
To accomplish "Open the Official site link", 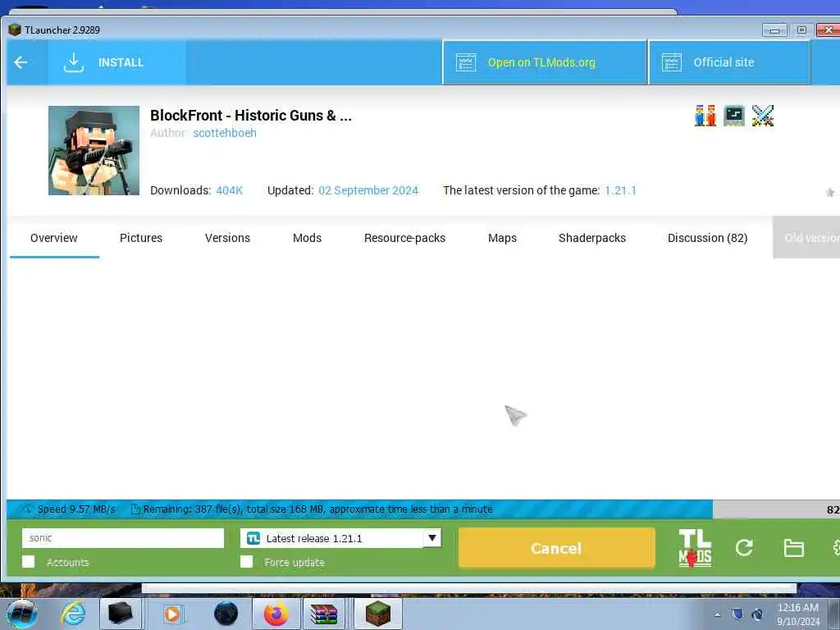I will coord(729,62).
